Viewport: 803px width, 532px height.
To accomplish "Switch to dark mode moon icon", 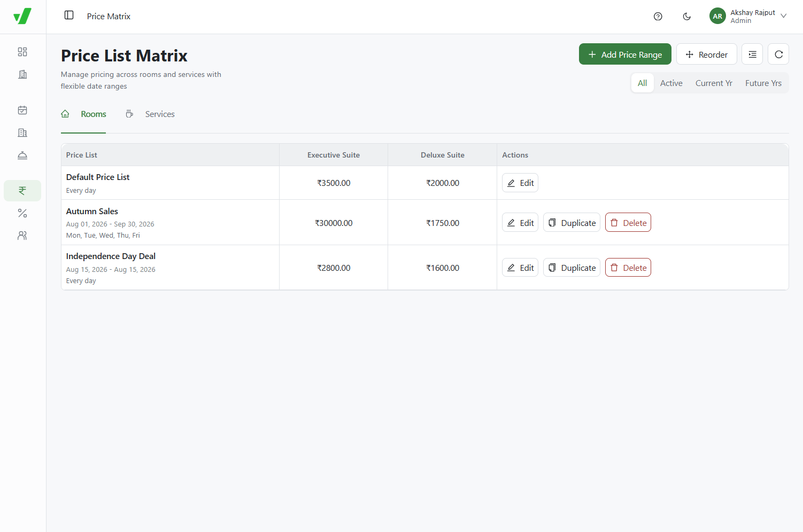I will click(687, 17).
